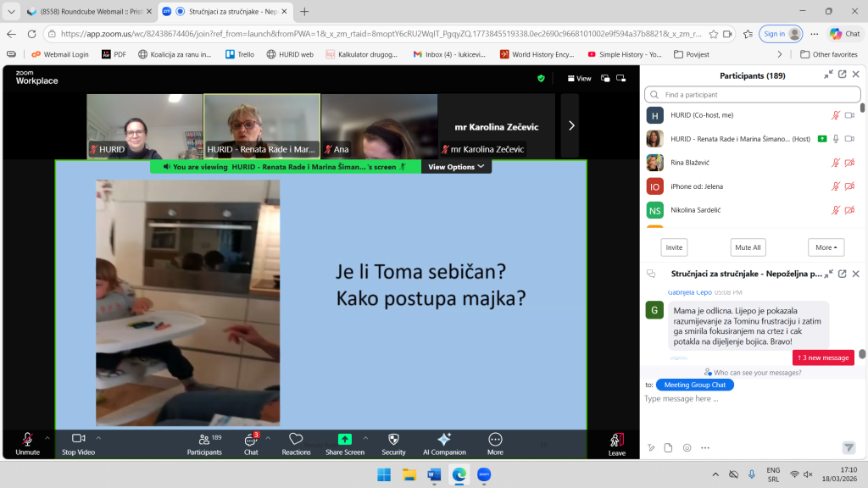868x488 pixels.
Task: Click the Invite button
Action: tap(674, 247)
